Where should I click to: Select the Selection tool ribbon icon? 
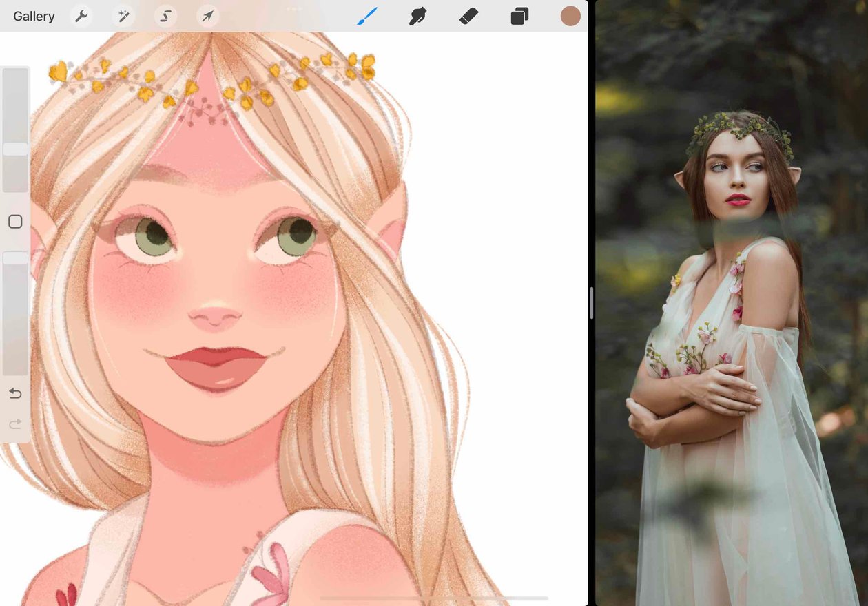pyautogui.click(x=165, y=17)
